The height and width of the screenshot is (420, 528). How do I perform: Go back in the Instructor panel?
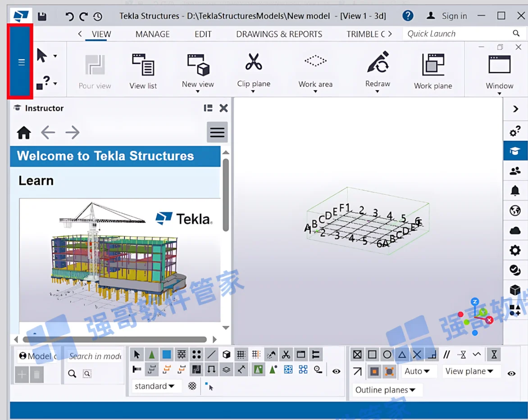click(x=48, y=133)
